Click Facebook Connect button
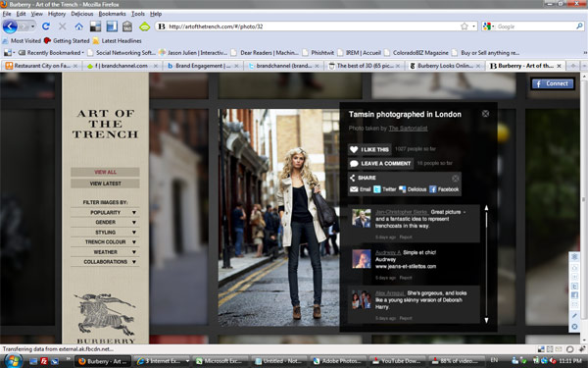 [553, 83]
